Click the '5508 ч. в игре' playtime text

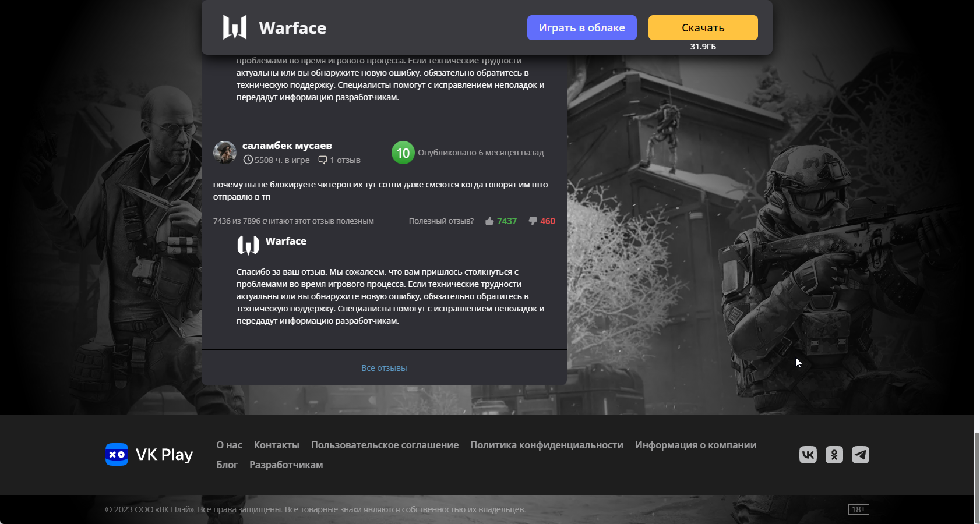pyautogui.click(x=282, y=160)
